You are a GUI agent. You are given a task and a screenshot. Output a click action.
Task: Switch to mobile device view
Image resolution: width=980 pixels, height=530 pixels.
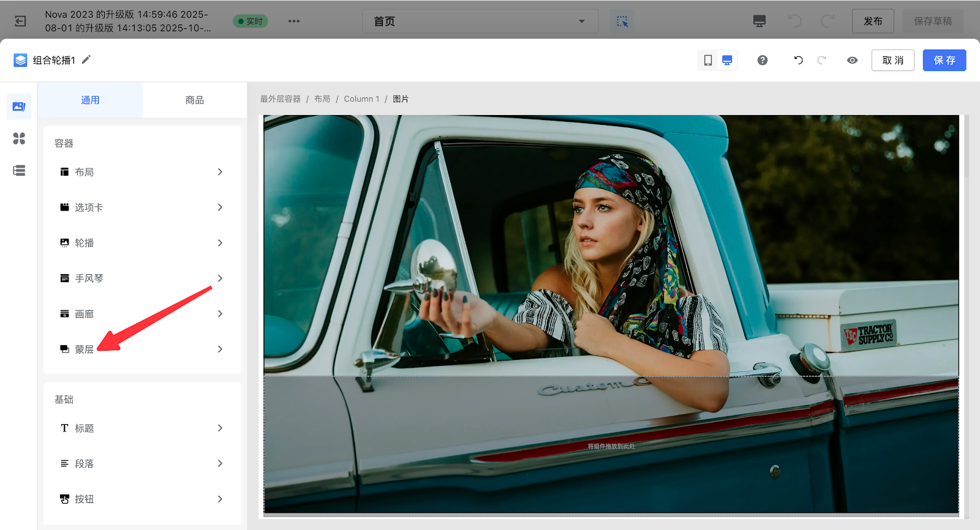(x=708, y=60)
